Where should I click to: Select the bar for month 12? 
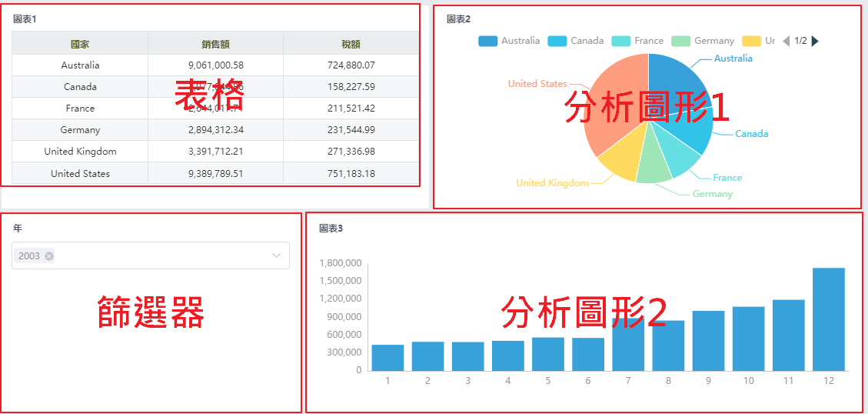[x=828, y=319]
